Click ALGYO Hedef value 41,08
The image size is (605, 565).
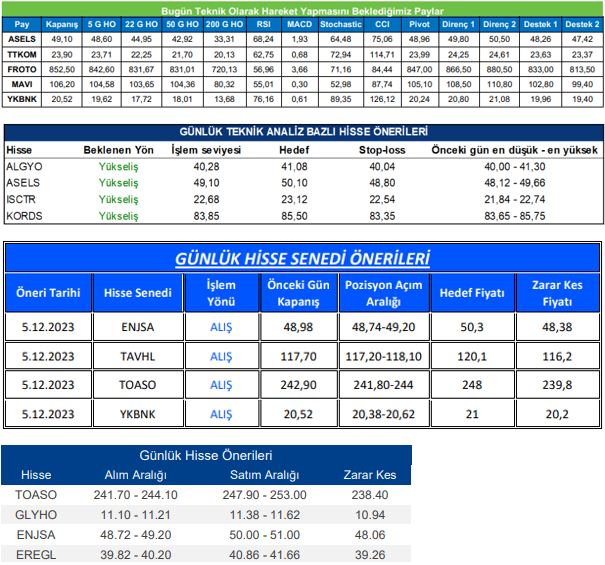294,167
